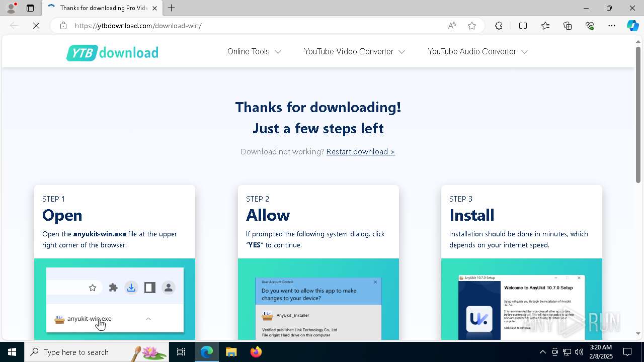Image resolution: width=644 pixels, height=362 pixels.
Task: Open the tab actions menu icon
Action: click(30, 8)
